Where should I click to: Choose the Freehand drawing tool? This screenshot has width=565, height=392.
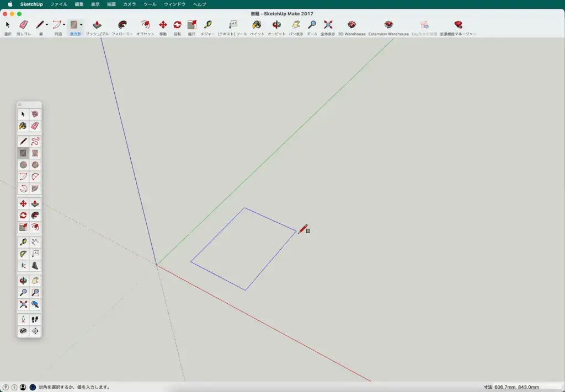[35, 141]
